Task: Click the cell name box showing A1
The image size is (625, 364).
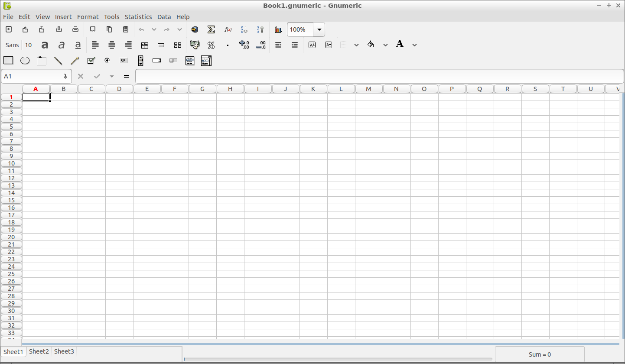Action: pos(31,76)
